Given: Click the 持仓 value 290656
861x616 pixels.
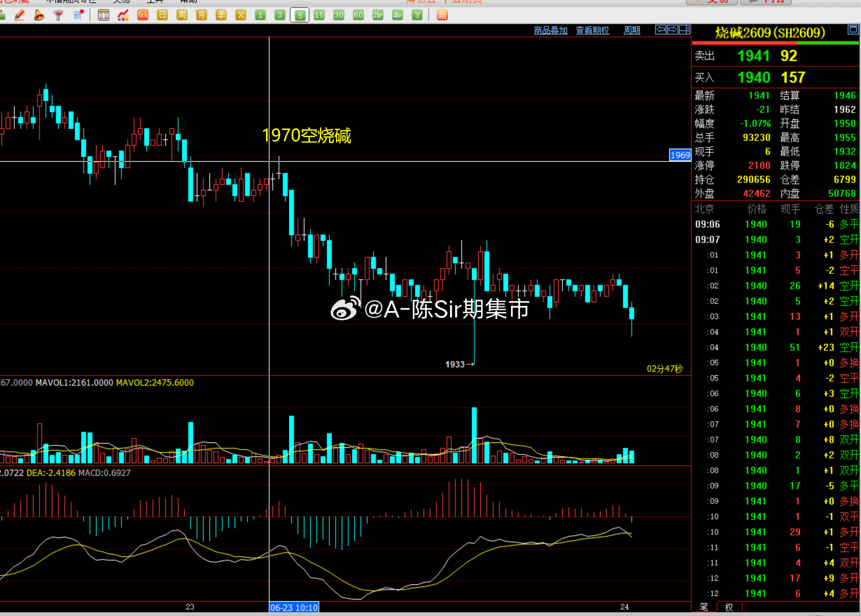Looking at the screenshot, I should coord(754,180).
